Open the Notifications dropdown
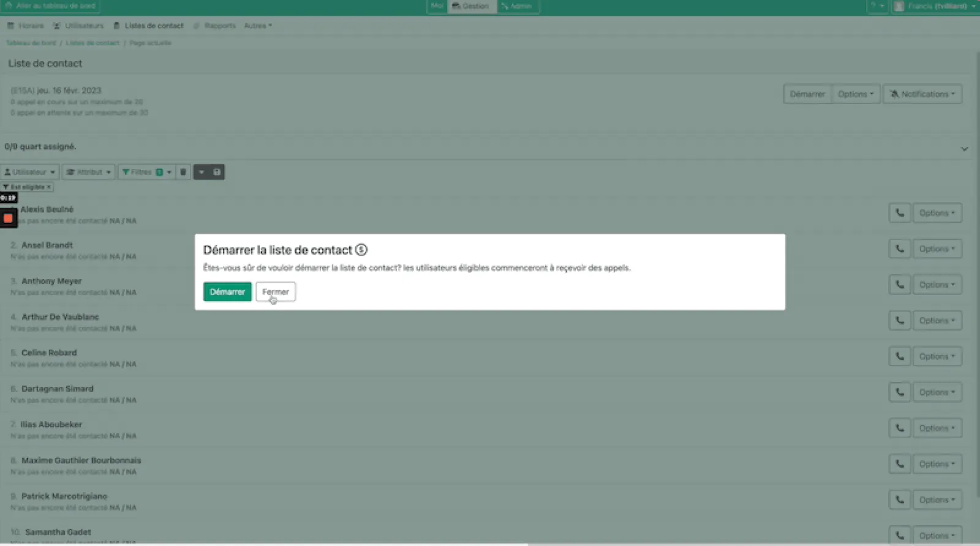Image resolution: width=980 pixels, height=546 pixels. [x=922, y=94]
